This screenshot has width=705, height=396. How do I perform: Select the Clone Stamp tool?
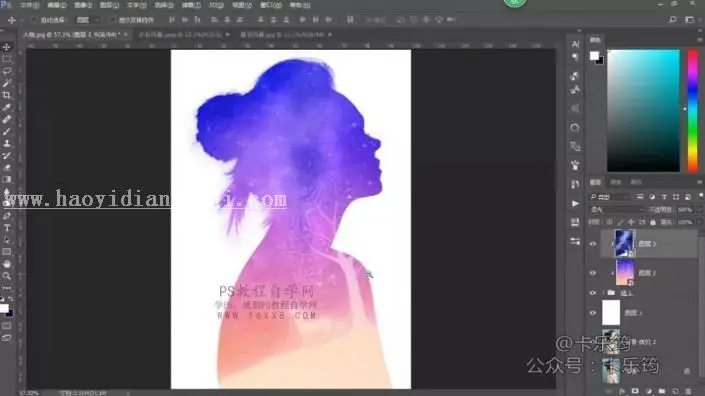point(7,143)
